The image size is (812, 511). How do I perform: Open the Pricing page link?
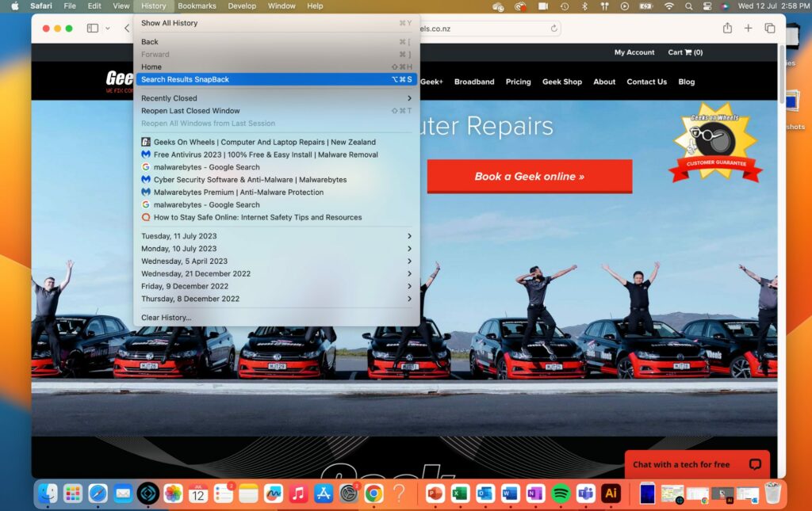[x=518, y=82]
